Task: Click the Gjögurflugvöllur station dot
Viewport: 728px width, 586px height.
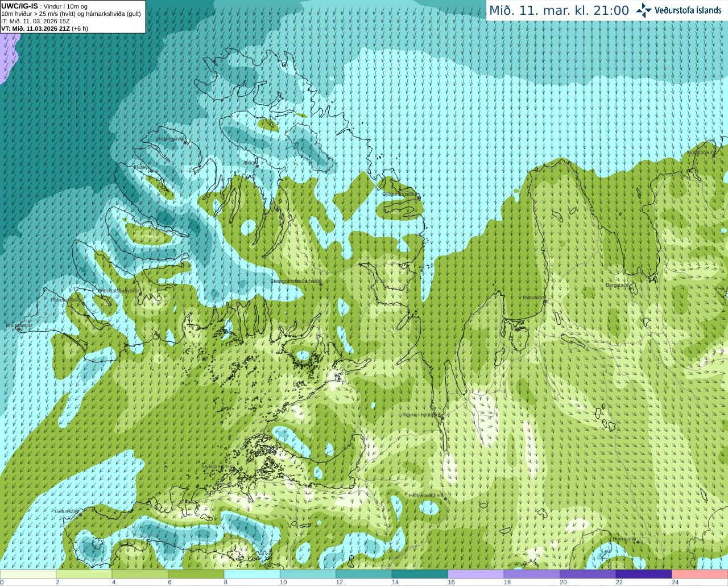Action: coord(419,198)
